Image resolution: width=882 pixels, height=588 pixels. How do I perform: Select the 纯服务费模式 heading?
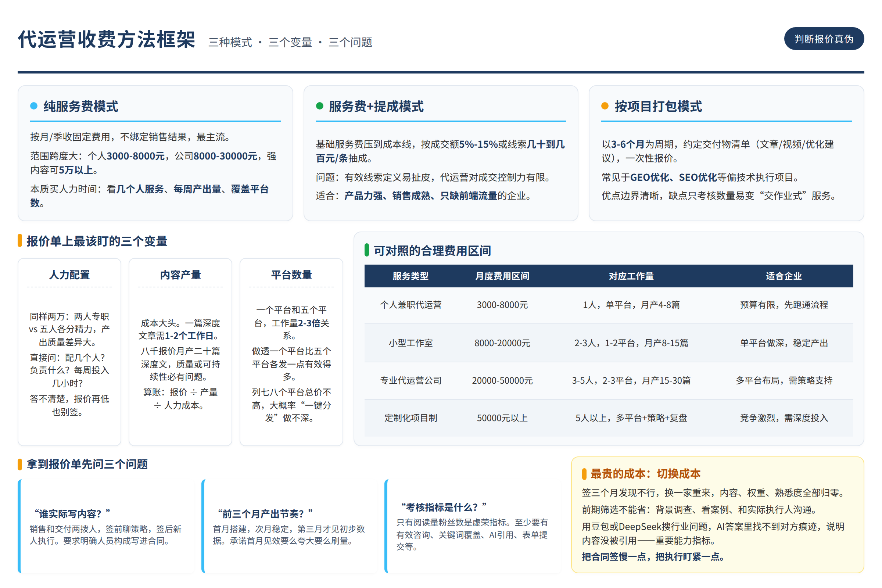[x=80, y=106]
